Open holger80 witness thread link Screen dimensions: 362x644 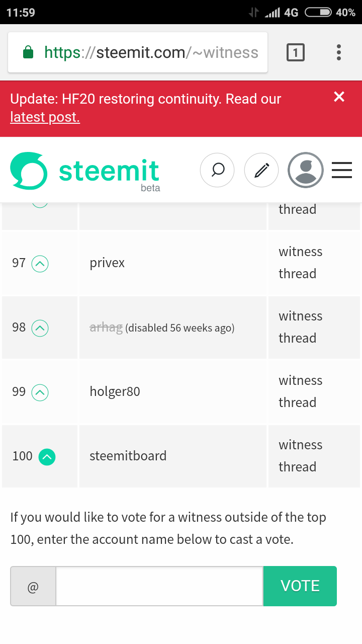[x=300, y=391]
